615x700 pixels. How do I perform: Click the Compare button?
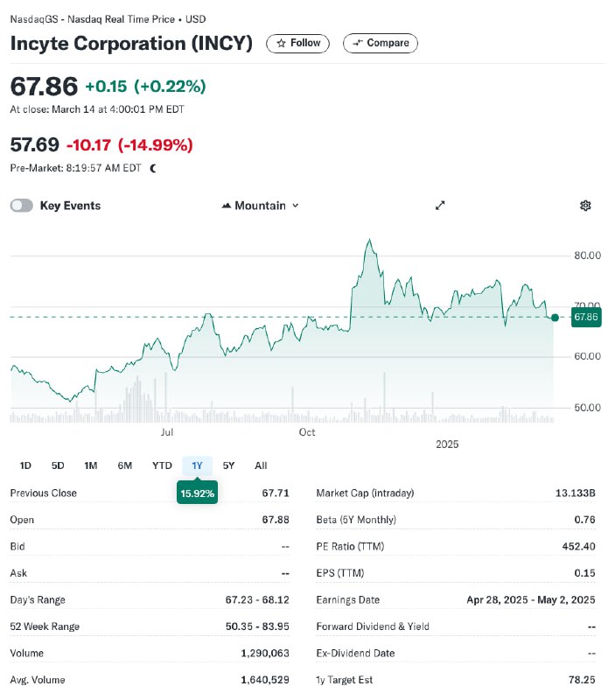click(x=381, y=43)
